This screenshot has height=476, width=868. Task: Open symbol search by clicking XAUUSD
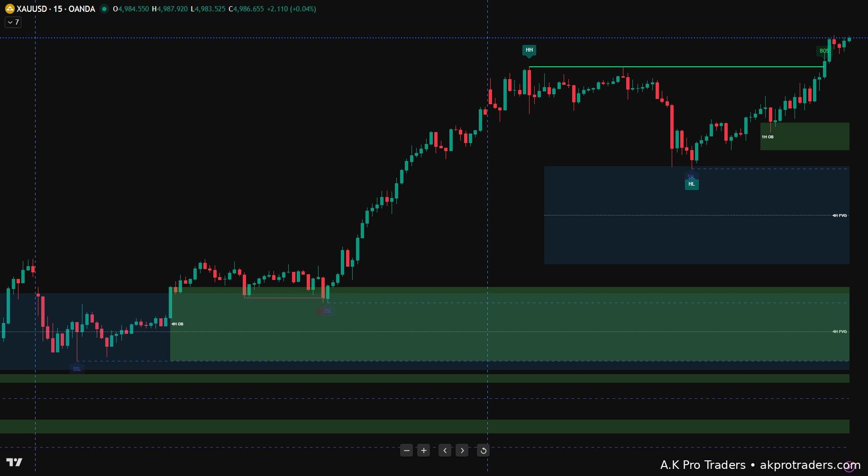[x=32, y=8]
